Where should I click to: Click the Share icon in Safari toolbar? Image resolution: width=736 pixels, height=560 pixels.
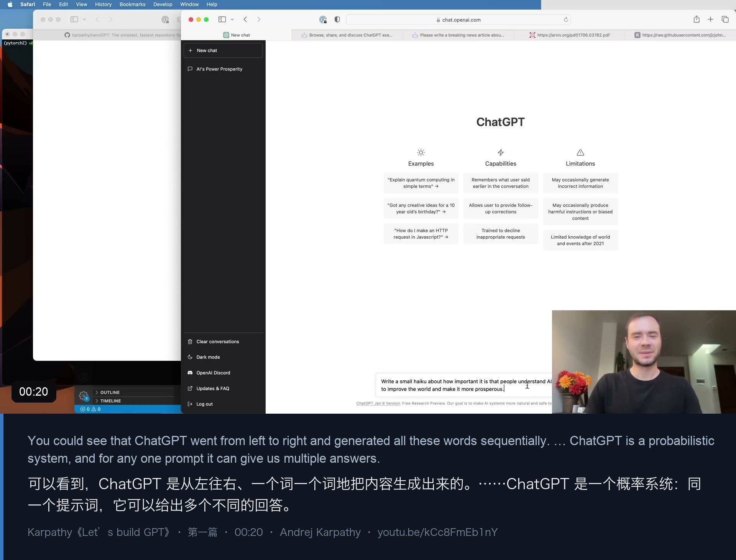697,19
